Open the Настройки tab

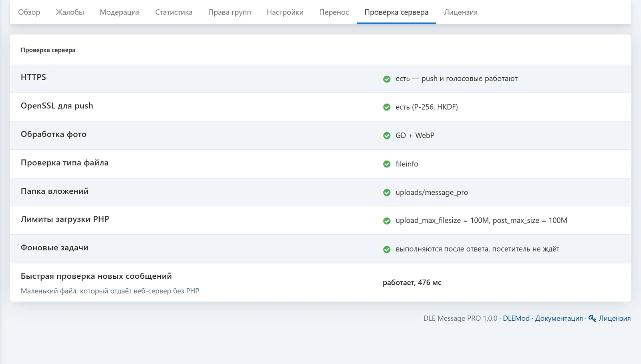tap(285, 12)
